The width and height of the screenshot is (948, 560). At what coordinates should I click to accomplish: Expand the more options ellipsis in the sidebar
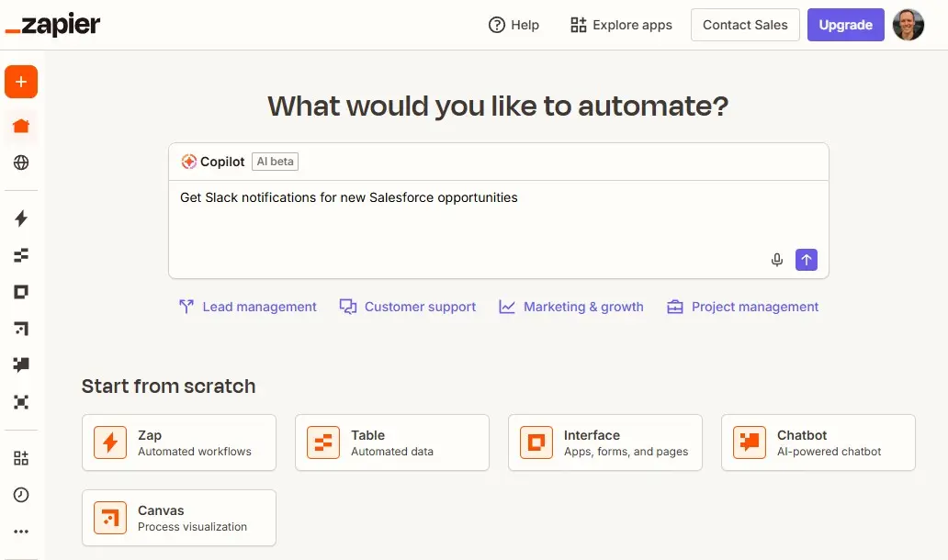[x=20, y=531]
